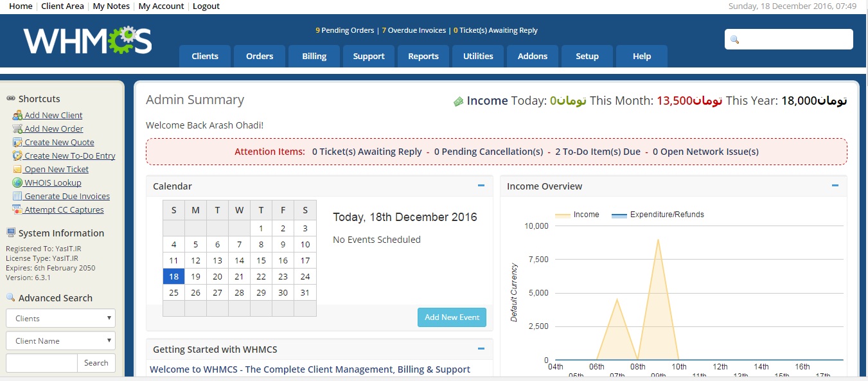Click the 'Welcome to WHMCS' getting started heading
Image resolution: width=868 pixels, height=381 pixels.
(310, 369)
